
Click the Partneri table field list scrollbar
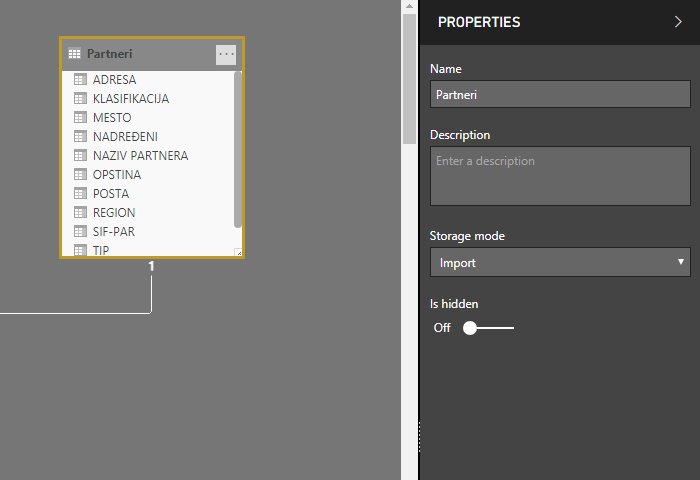(237, 150)
